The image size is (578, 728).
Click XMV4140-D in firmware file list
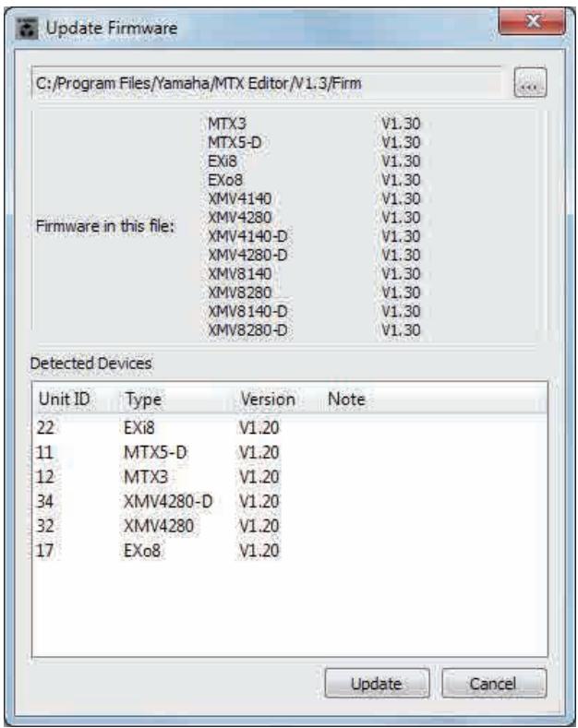click(247, 236)
